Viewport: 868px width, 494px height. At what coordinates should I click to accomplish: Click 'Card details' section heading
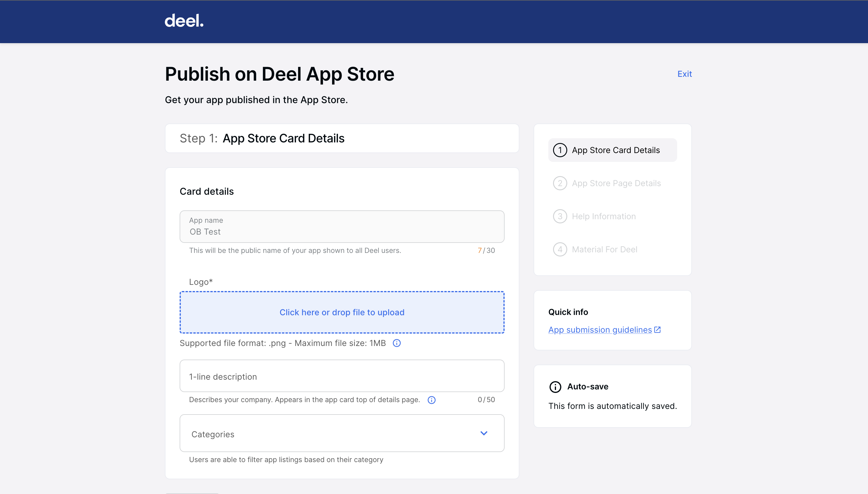[x=207, y=191]
